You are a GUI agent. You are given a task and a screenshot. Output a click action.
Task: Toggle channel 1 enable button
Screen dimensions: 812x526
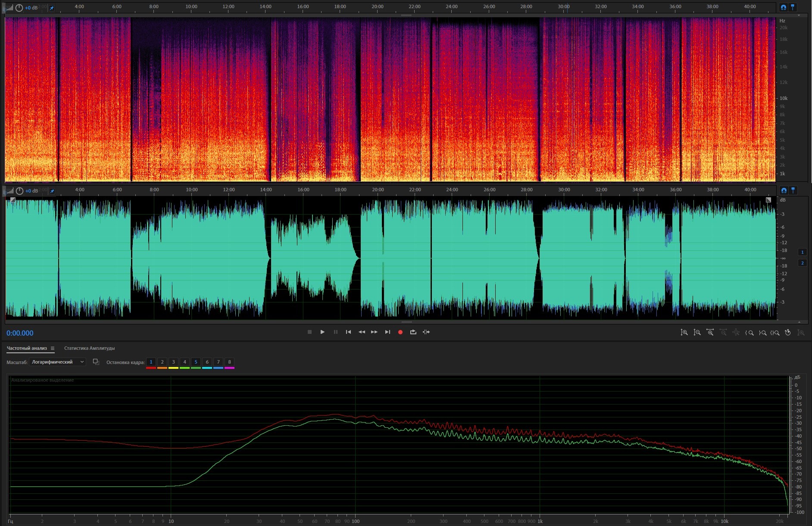[802, 252]
